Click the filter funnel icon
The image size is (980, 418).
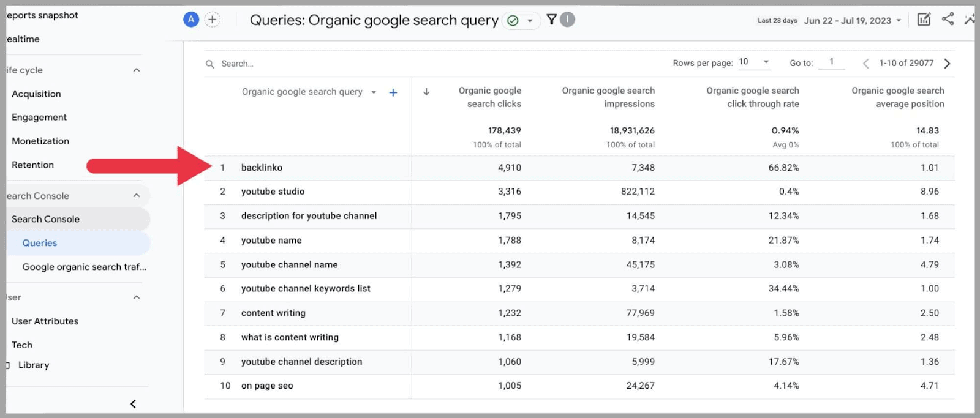pyautogui.click(x=551, y=20)
